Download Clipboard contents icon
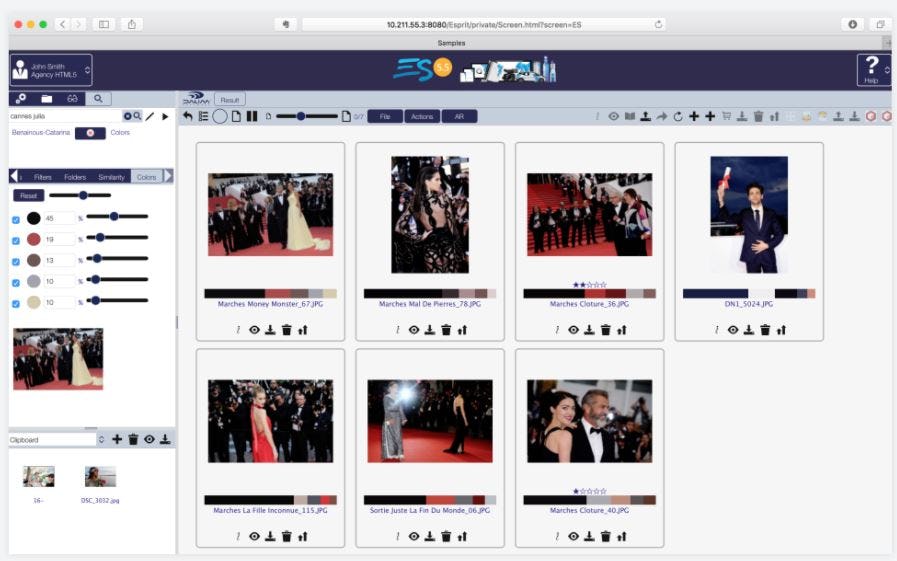 (165, 439)
